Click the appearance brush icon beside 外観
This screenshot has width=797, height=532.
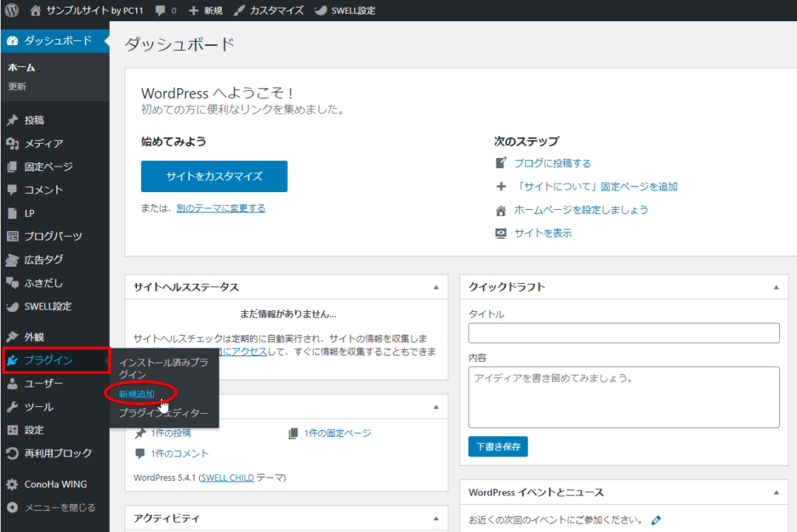pyautogui.click(x=12, y=337)
